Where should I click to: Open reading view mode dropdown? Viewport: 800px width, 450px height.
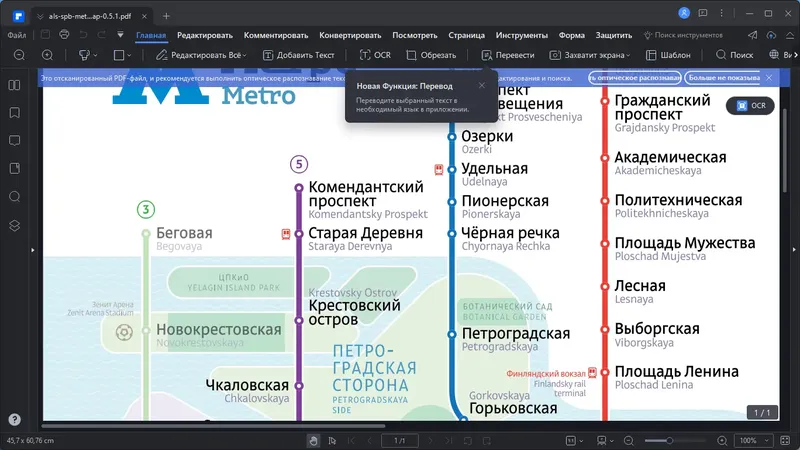(x=605, y=440)
